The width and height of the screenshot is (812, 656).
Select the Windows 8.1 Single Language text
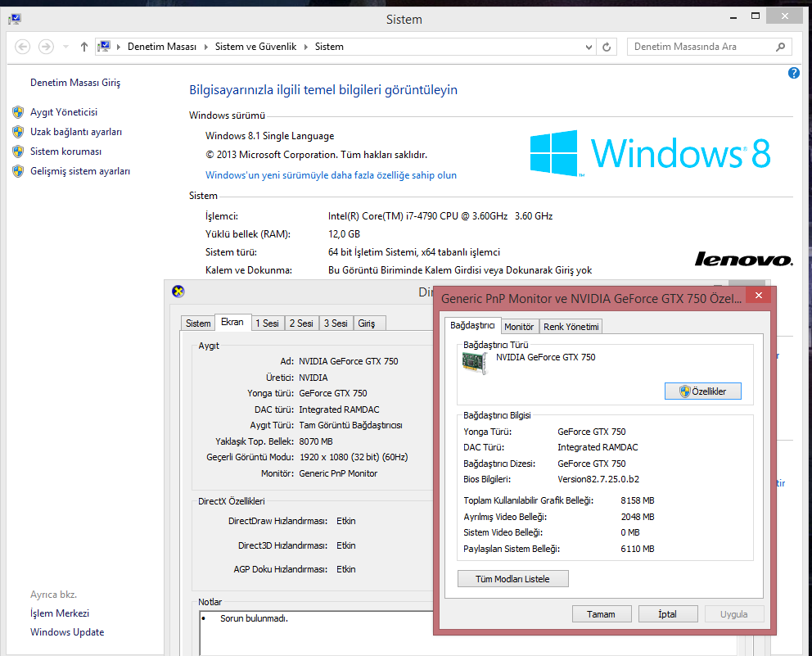point(270,136)
